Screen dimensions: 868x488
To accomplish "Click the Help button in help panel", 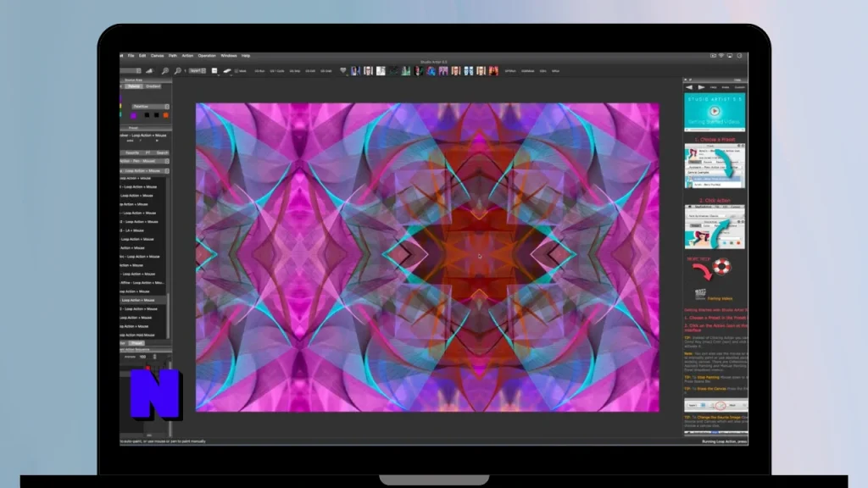I will 714,87.
